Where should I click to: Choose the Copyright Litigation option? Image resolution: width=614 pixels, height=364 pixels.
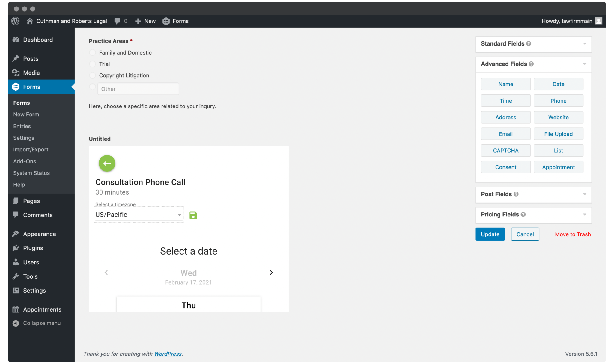coord(92,75)
